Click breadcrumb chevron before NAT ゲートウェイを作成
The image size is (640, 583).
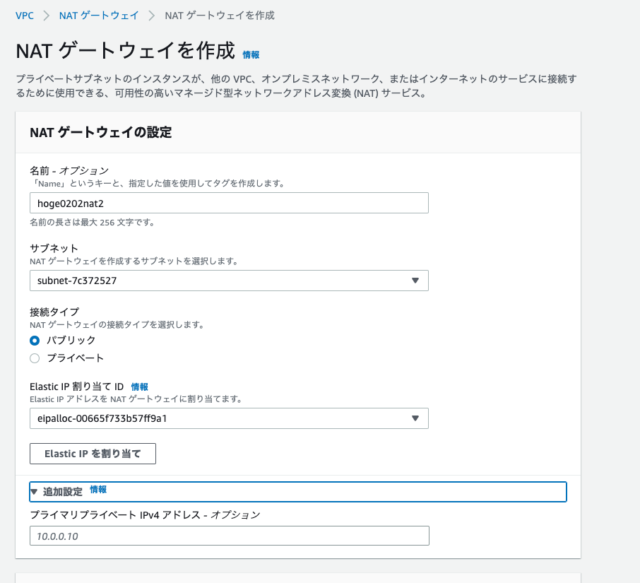[x=152, y=16]
